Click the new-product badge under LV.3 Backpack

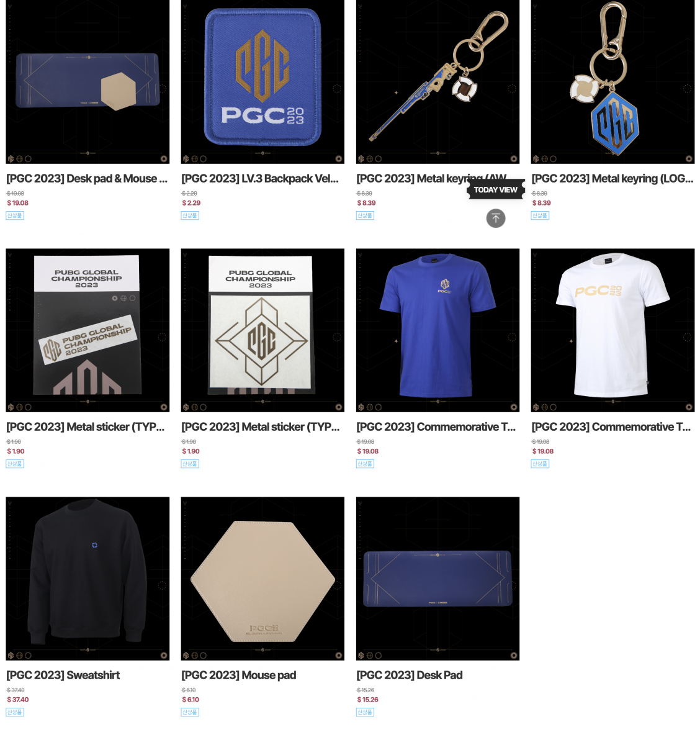(x=190, y=215)
